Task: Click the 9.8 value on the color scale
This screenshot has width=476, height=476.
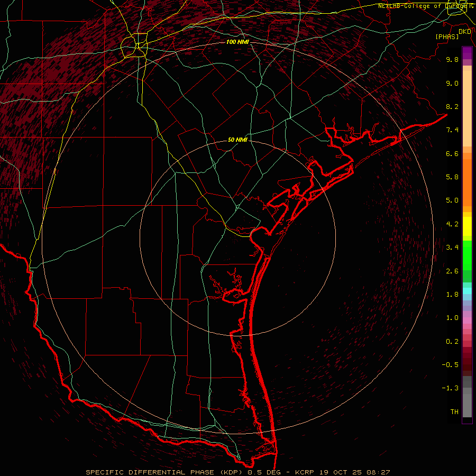Action: pos(452,60)
